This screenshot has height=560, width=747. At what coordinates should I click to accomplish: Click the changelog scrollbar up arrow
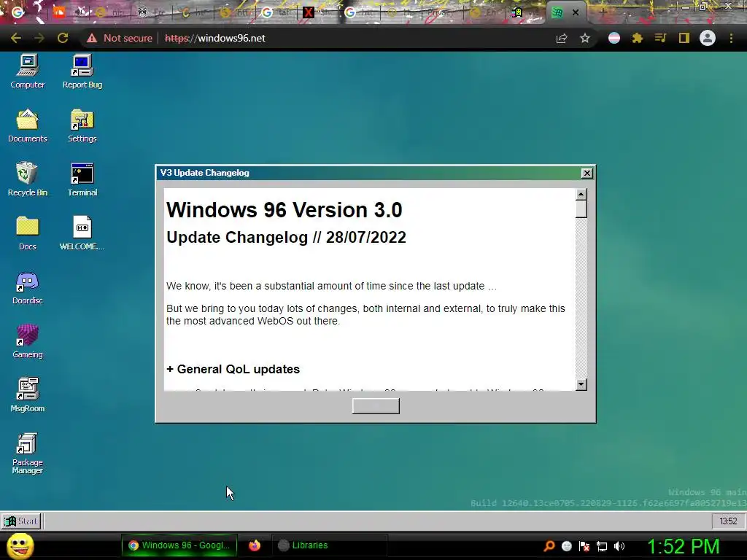point(581,194)
